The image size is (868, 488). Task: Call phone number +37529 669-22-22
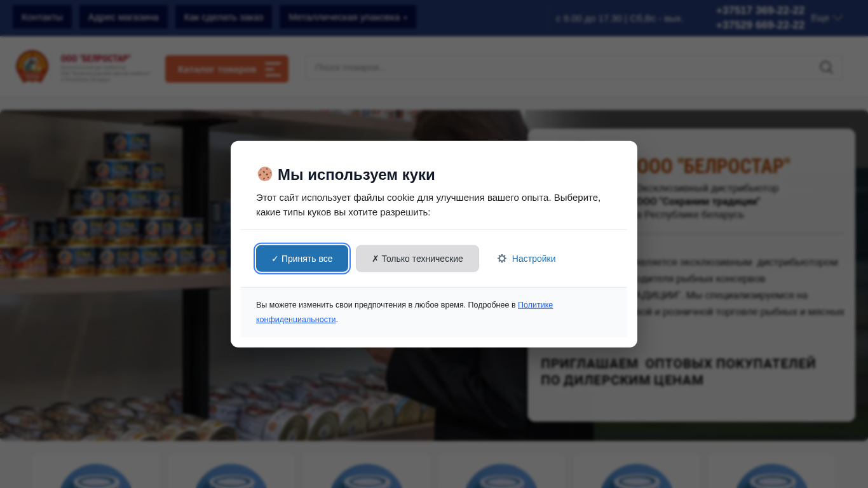tap(760, 25)
